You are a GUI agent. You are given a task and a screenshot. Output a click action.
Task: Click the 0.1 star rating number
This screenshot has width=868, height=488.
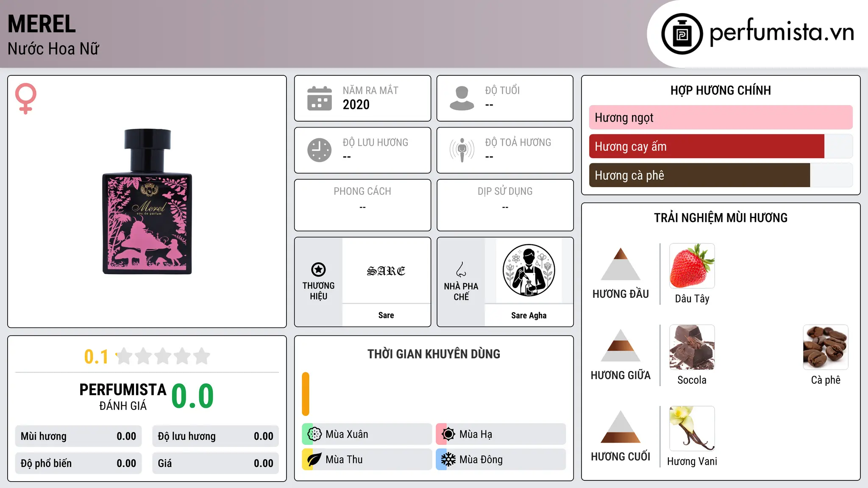tap(96, 357)
